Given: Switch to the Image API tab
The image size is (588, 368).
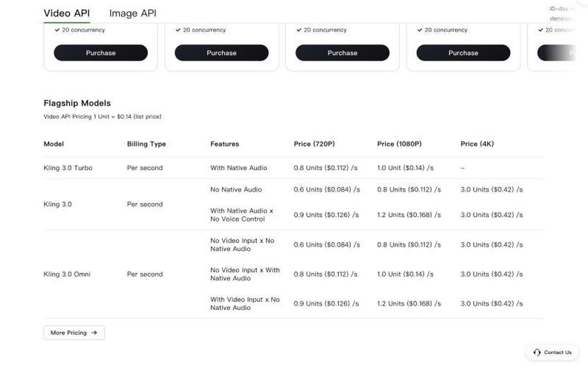Looking at the screenshot, I should click(x=133, y=13).
